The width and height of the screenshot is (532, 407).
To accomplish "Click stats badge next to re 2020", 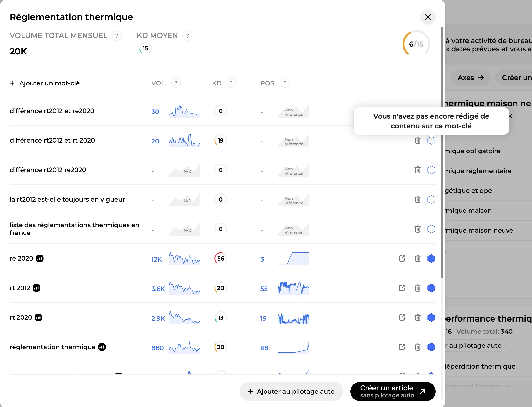I will (x=39, y=258).
